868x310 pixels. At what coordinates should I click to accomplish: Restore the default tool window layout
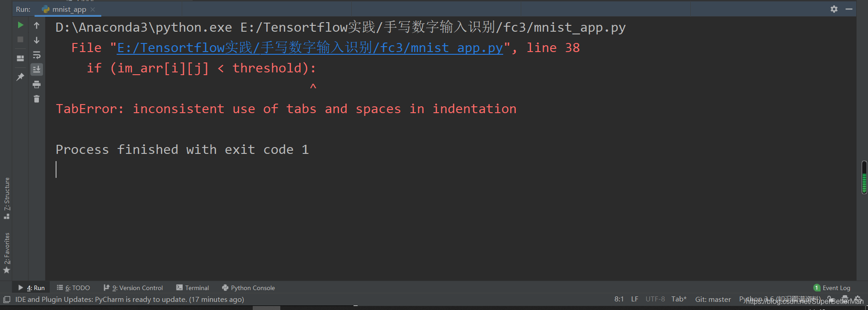tap(20, 58)
